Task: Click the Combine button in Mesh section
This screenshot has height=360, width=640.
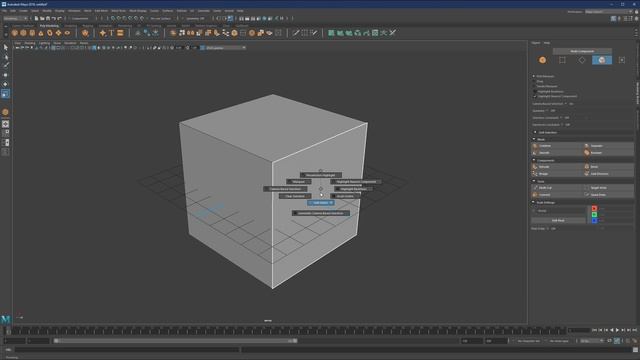Action: pos(557,146)
